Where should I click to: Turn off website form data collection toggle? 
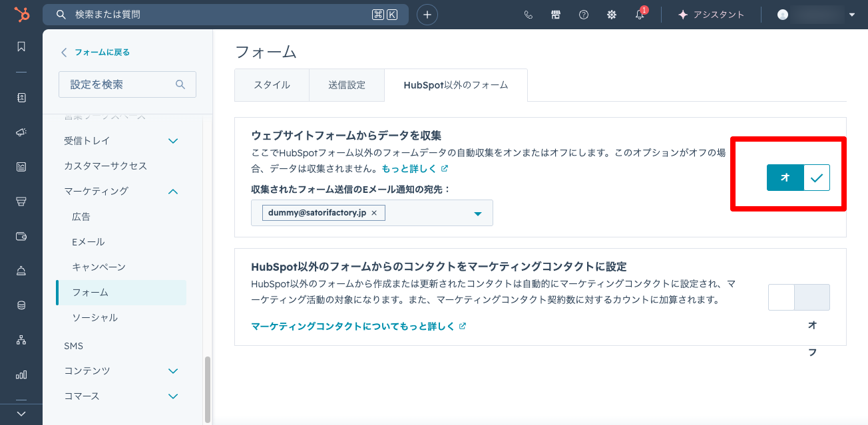pyautogui.click(x=798, y=178)
